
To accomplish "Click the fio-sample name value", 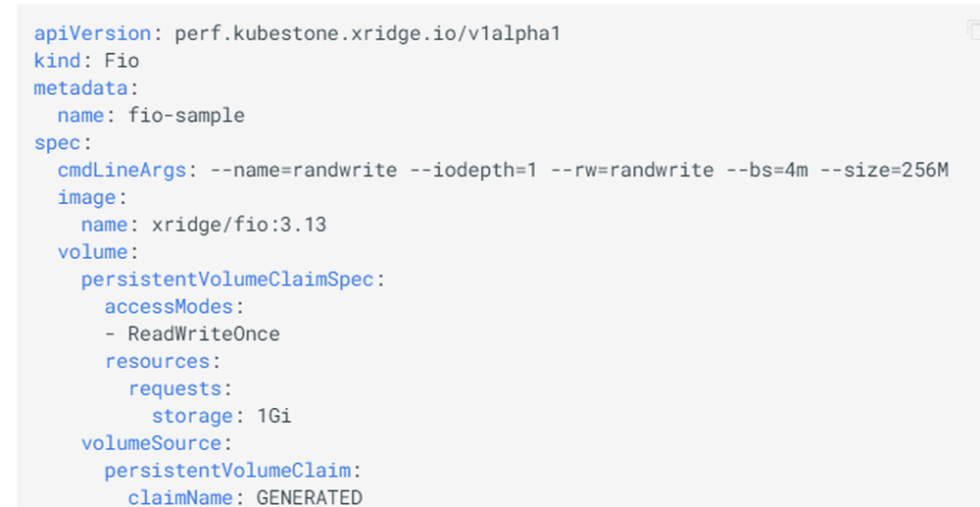I will (x=186, y=116).
